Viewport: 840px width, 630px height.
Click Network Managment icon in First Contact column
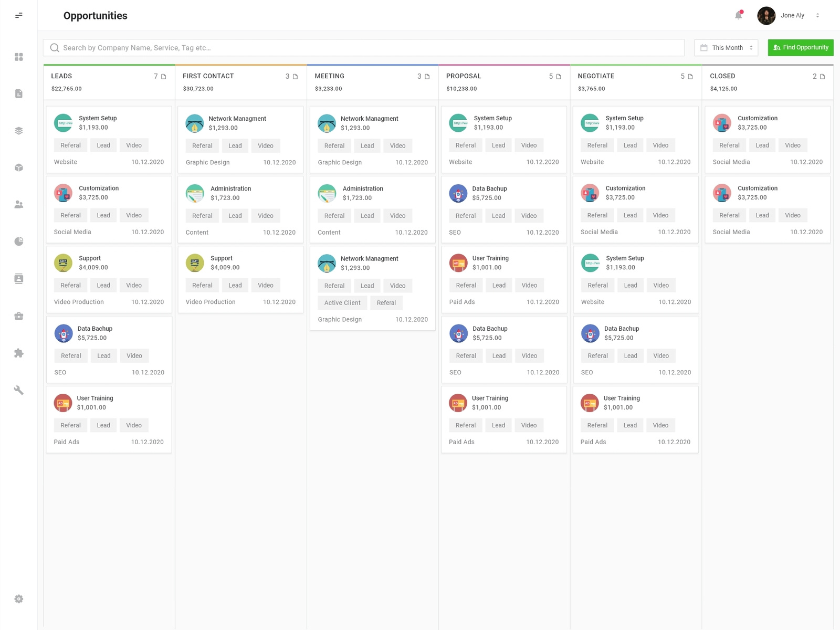click(195, 123)
